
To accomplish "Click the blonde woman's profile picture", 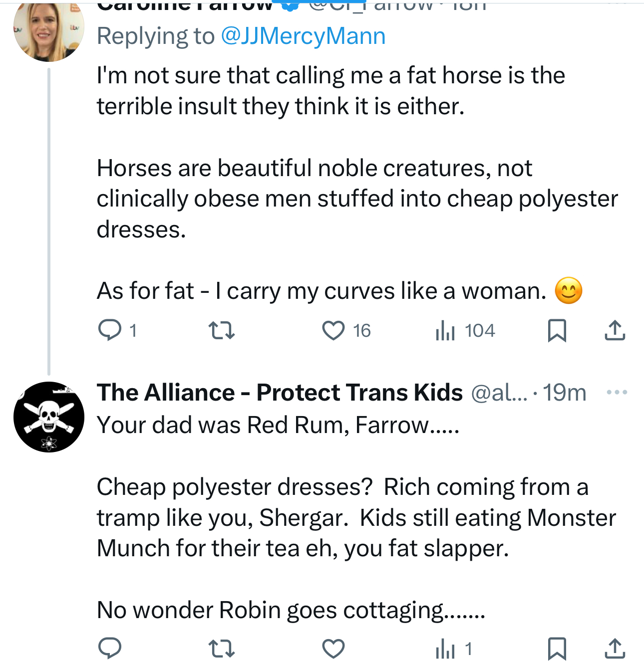I will (48, 31).
